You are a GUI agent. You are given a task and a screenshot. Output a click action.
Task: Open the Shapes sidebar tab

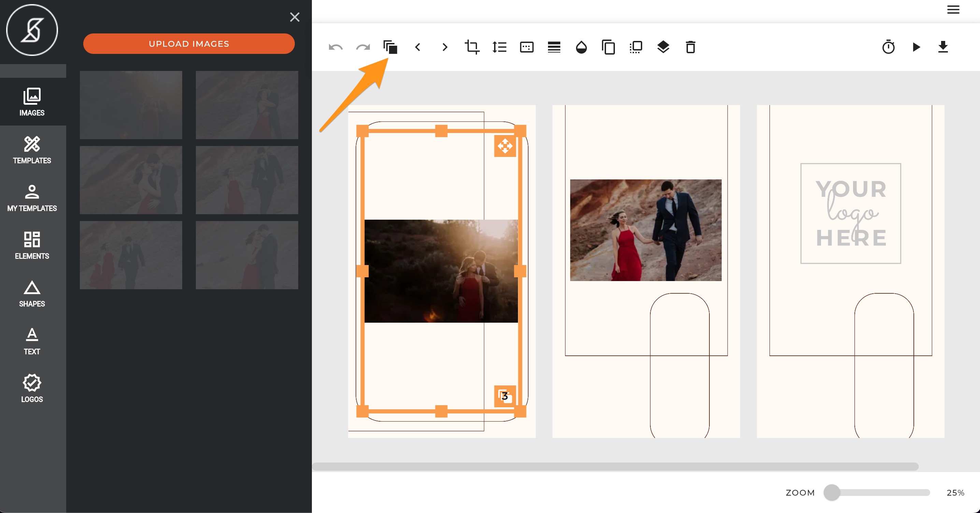32,293
